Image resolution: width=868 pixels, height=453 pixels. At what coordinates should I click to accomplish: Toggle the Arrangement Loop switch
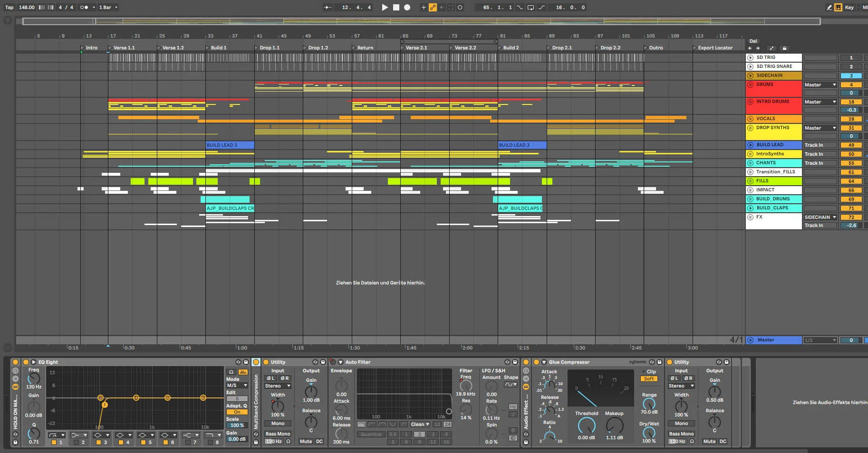(530, 7)
